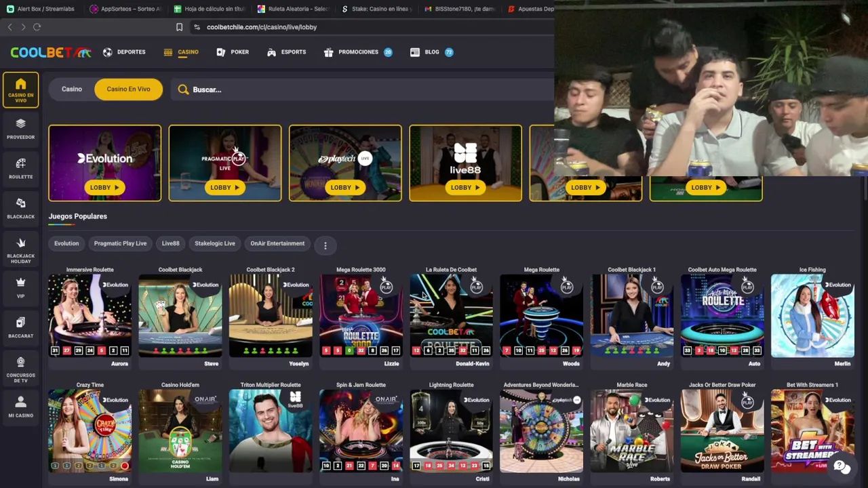
Task: Open Ice Fishing game
Action: (x=812, y=316)
